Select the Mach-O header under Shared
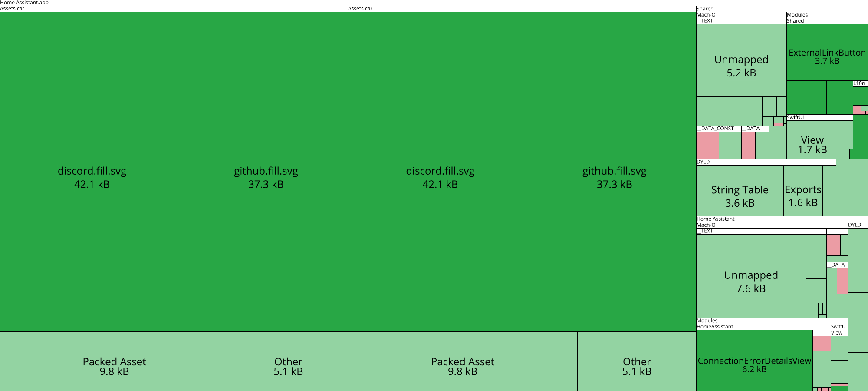868x391 pixels. pyautogui.click(x=741, y=15)
